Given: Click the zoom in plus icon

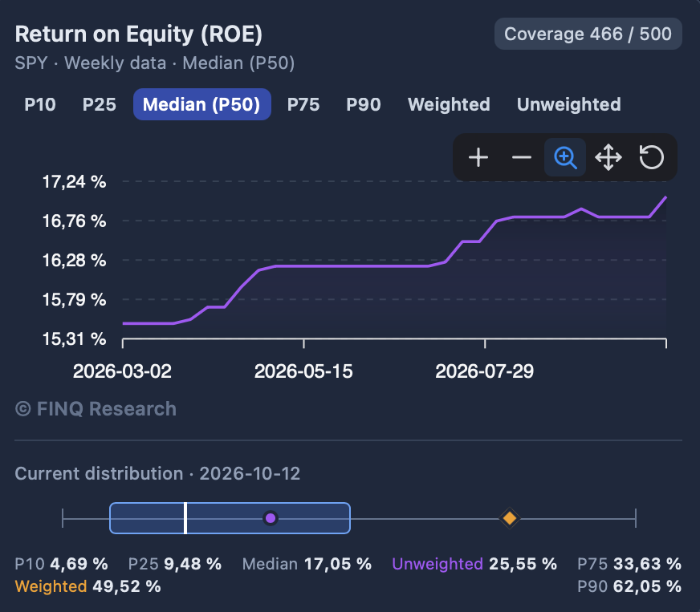Looking at the screenshot, I should pos(478,157).
